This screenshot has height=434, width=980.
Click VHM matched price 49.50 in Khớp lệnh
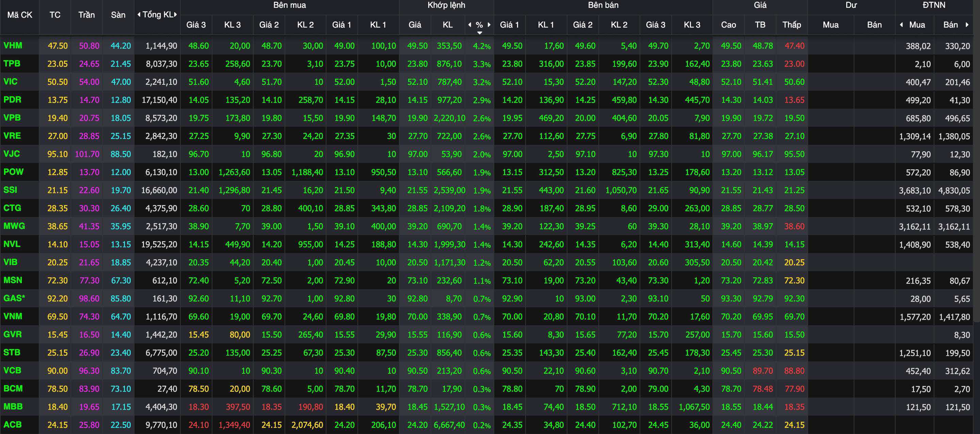pos(417,46)
